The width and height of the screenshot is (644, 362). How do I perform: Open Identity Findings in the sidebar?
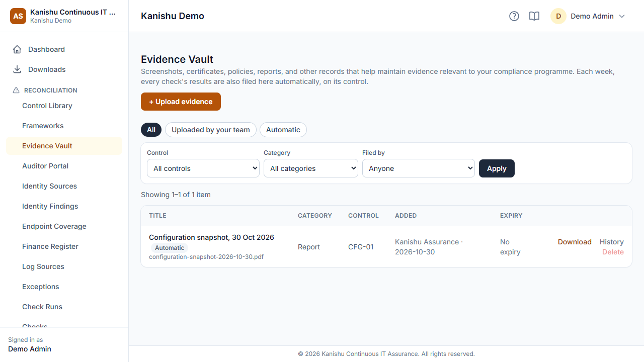64,206
